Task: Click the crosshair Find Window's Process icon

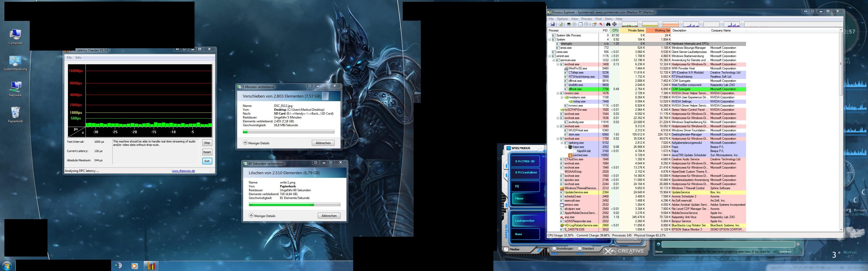Action: pos(614,24)
